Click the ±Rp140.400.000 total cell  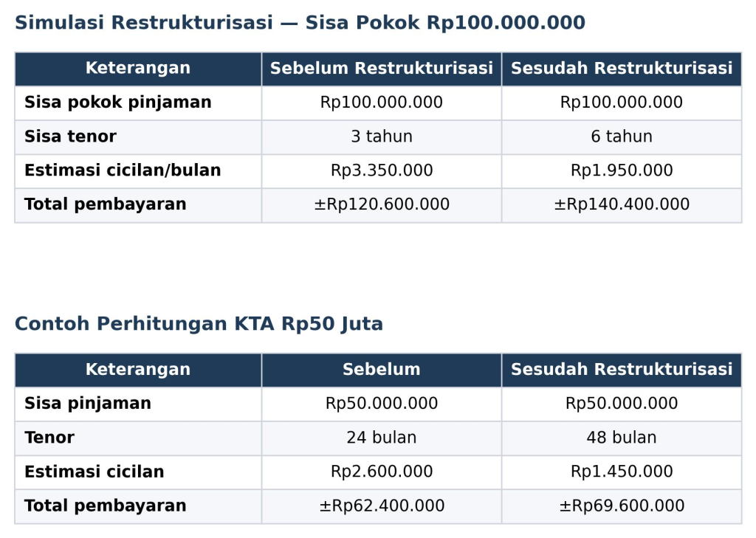point(622,205)
